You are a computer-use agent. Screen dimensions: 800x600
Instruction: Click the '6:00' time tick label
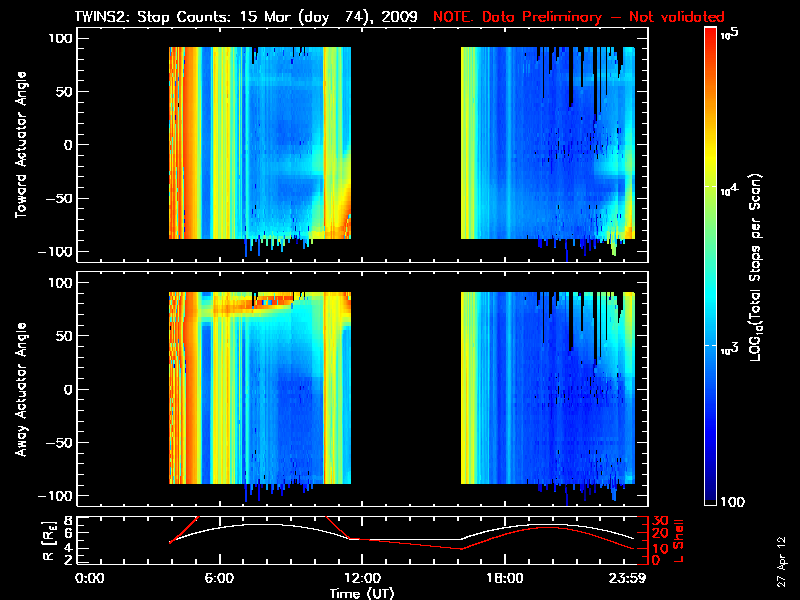(219, 579)
